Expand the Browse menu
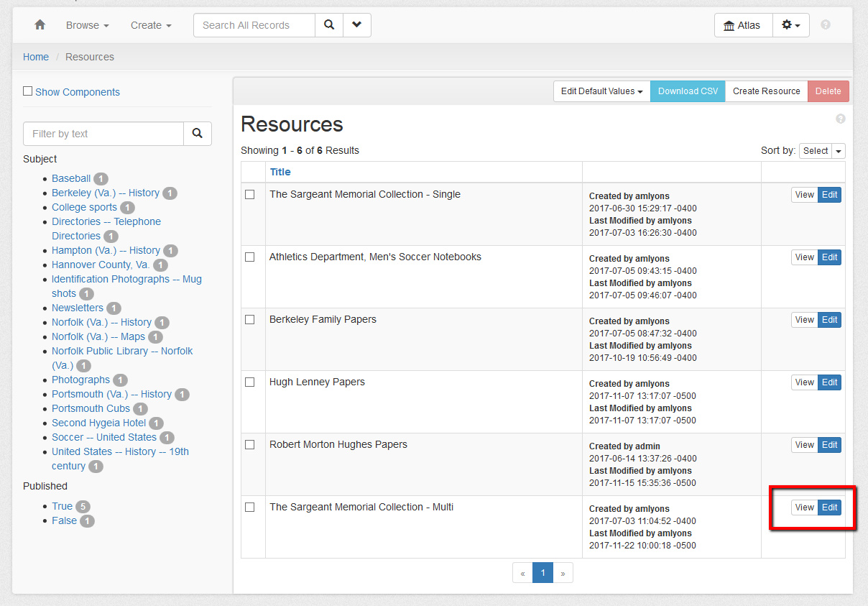 (x=87, y=25)
